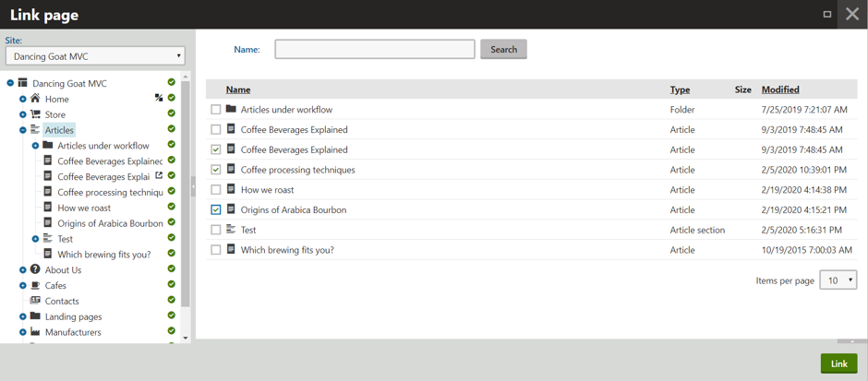Click the Test section icon in tree
This screenshot has width=868, height=381.
coord(48,238)
